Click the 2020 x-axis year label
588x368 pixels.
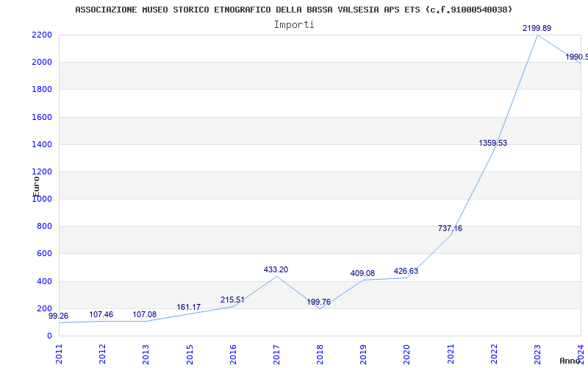[x=407, y=354]
